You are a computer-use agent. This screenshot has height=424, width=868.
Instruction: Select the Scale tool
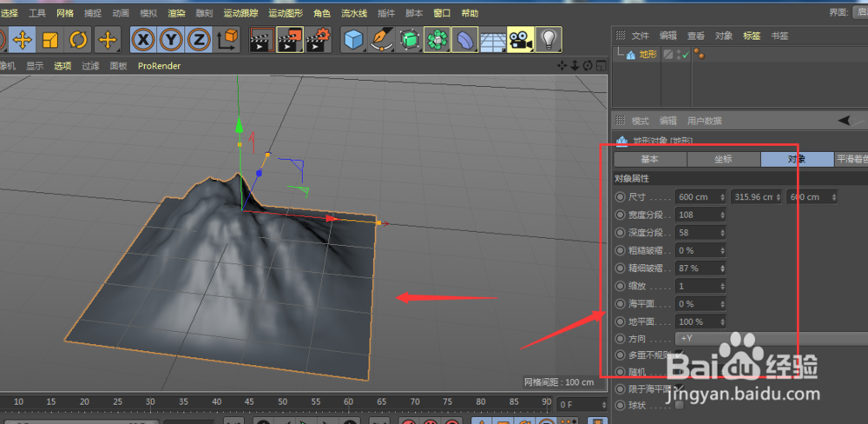(x=50, y=40)
